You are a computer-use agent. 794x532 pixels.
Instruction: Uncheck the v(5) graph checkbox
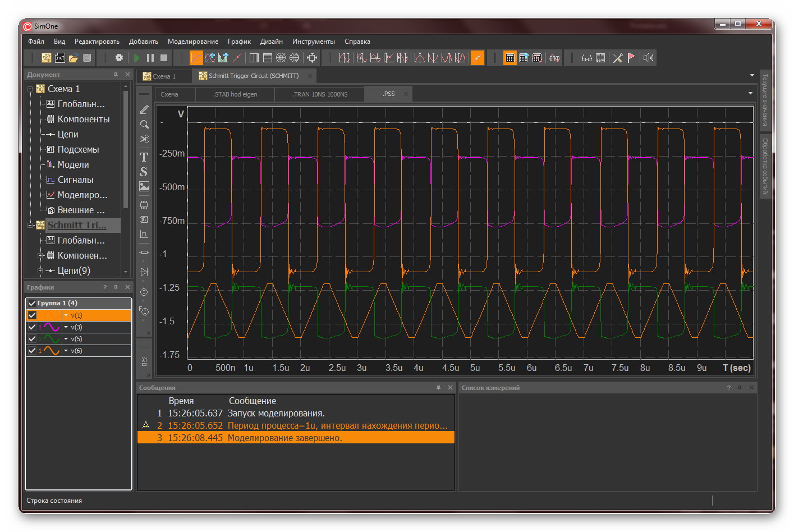click(32, 339)
